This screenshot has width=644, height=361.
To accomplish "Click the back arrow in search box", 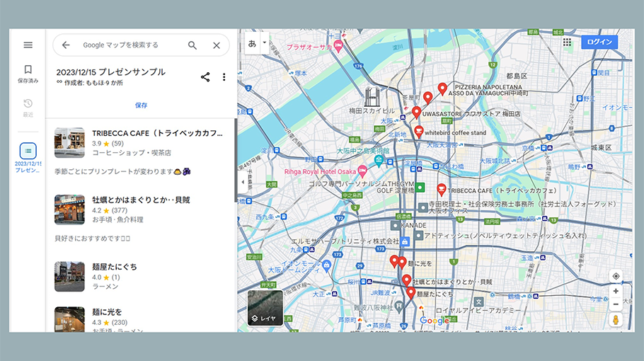I will click(x=66, y=45).
